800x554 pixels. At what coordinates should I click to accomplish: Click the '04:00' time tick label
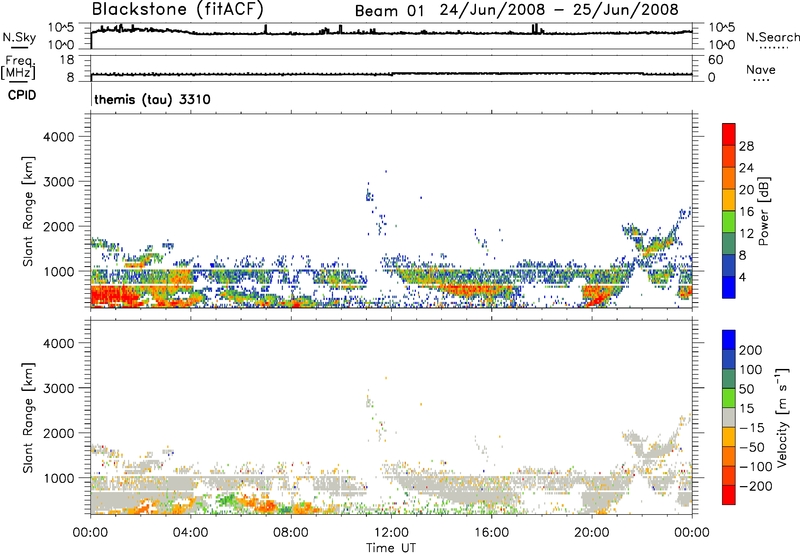click(190, 533)
